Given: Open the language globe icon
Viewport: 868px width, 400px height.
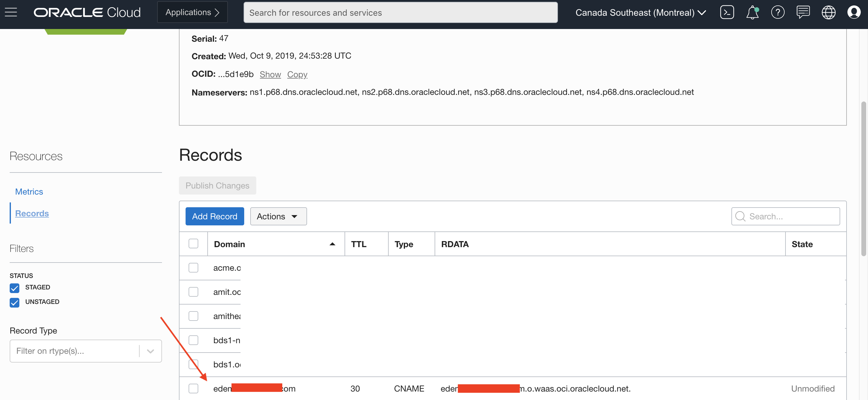Looking at the screenshot, I should click(828, 12).
